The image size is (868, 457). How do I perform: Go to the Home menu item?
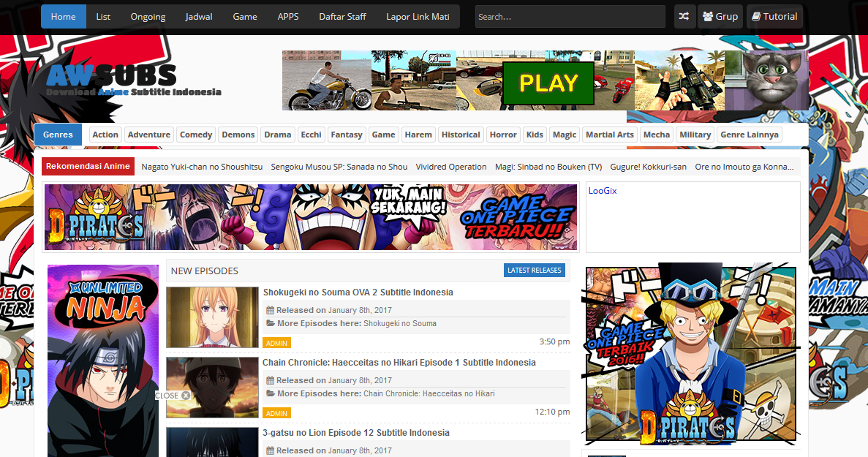click(x=63, y=17)
